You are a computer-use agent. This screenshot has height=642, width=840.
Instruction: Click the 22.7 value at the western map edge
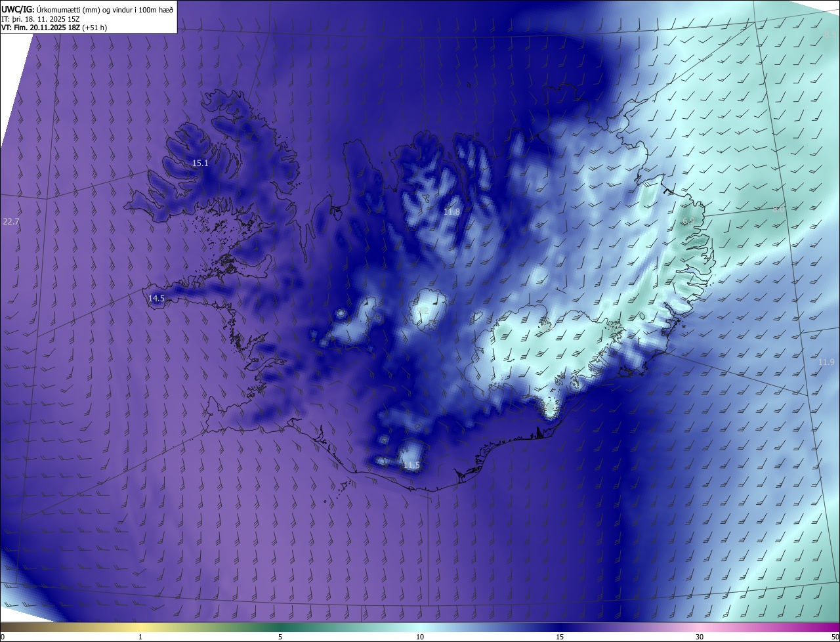[x=11, y=222]
